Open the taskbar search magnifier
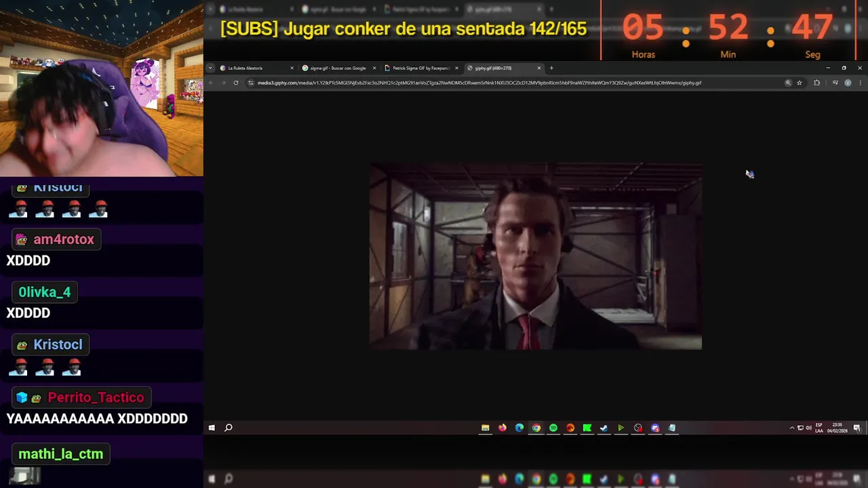The width and height of the screenshot is (868, 488). click(x=229, y=428)
